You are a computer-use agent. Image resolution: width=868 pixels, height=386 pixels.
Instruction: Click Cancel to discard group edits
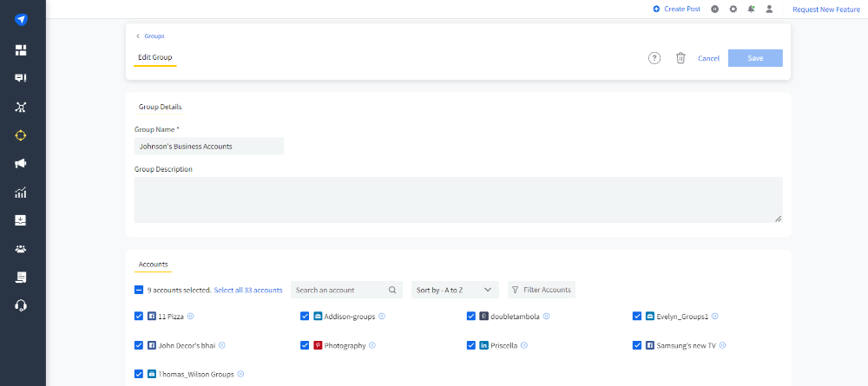[708, 58]
